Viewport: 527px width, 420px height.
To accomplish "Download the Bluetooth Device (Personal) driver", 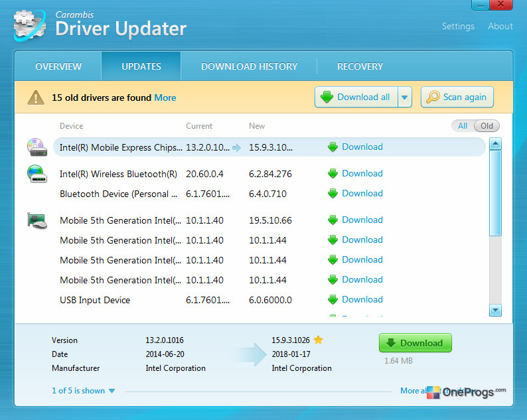I will tap(362, 193).
